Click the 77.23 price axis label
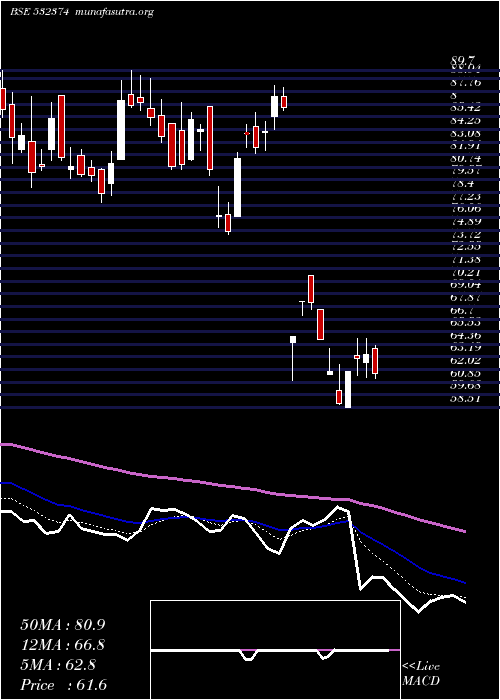This screenshot has height=700, width=500. pos(465,196)
